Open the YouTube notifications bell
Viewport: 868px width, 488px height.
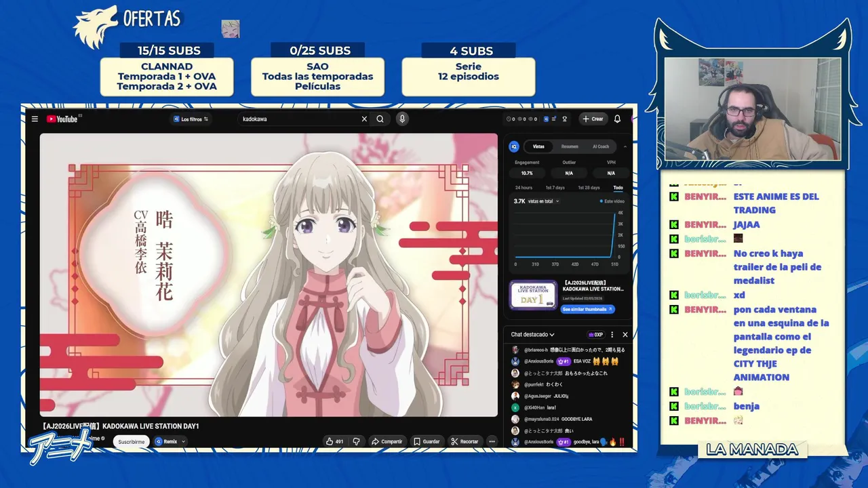tap(617, 119)
